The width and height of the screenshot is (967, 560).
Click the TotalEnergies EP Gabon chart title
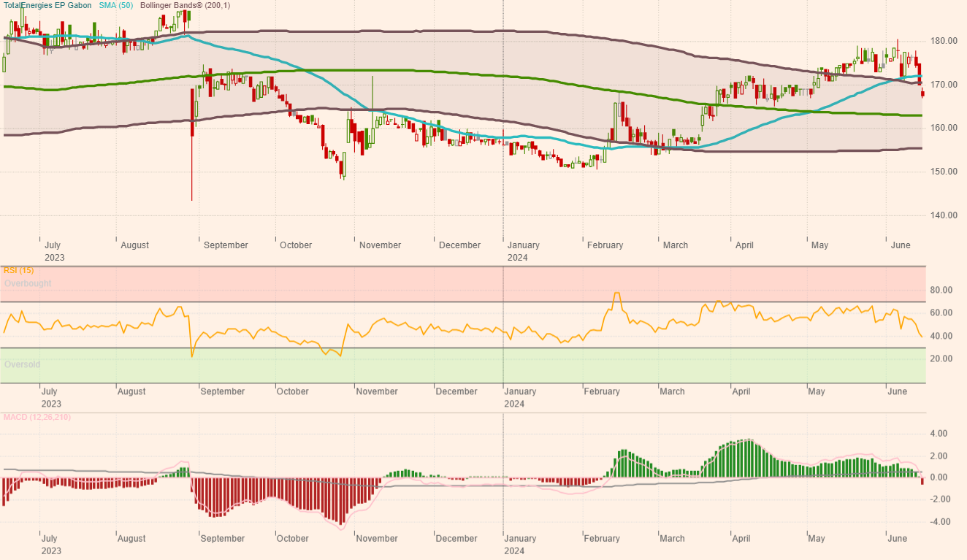[x=47, y=5]
